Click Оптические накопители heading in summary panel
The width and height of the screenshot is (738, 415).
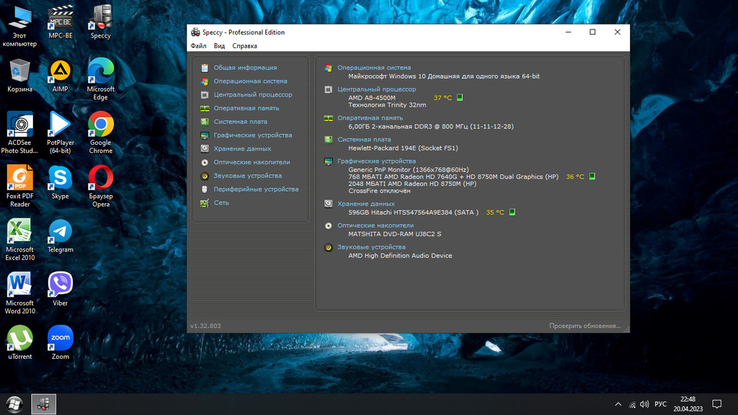[375, 225]
